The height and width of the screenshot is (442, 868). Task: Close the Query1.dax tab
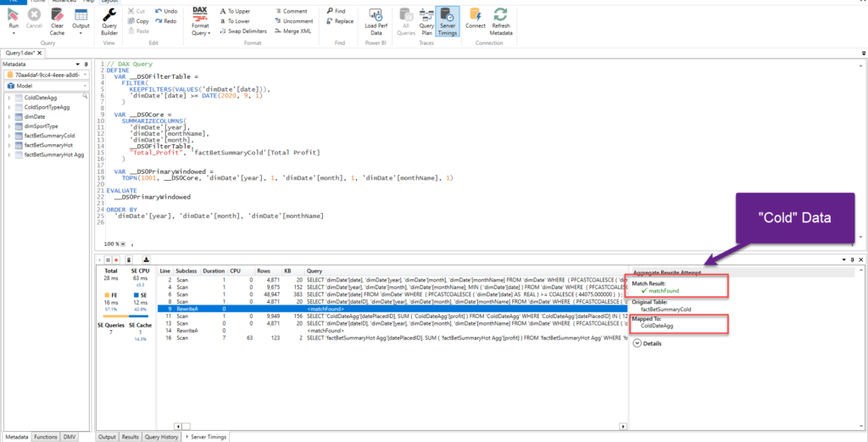(41, 53)
